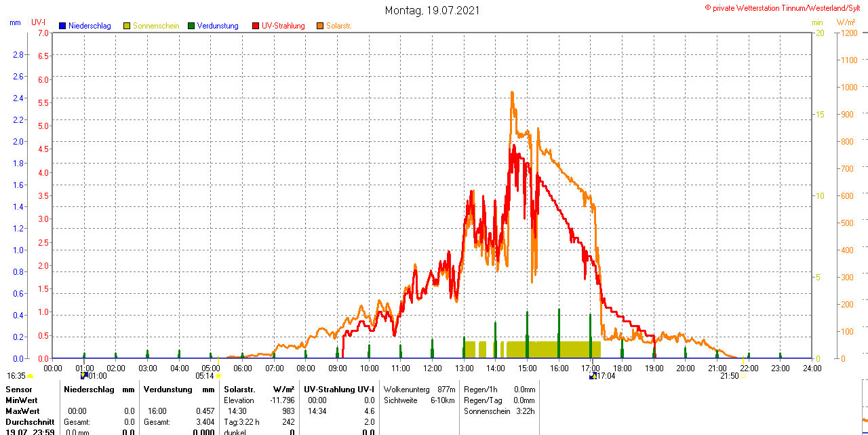Click the red UV-Strahlung legend square

click(x=256, y=26)
